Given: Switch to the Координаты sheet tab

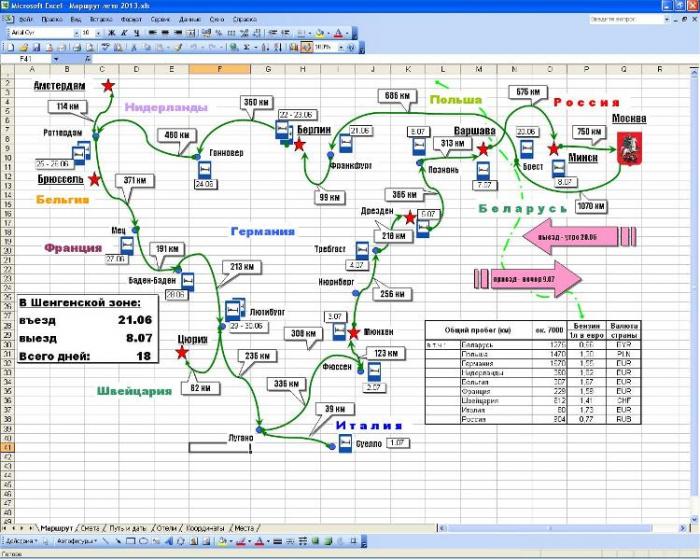Looking at the screenshot, I should click(204, 527).
